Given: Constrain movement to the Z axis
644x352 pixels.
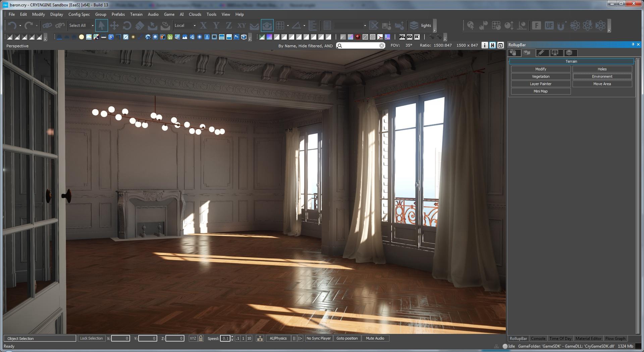Looking at the screenshot, I should click(229, 25).
